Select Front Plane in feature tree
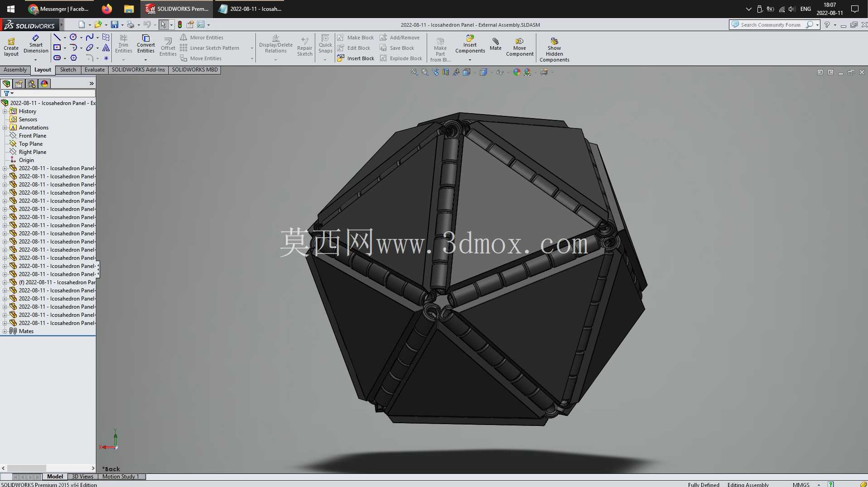 pyautogui.click(x=32, y=136)
